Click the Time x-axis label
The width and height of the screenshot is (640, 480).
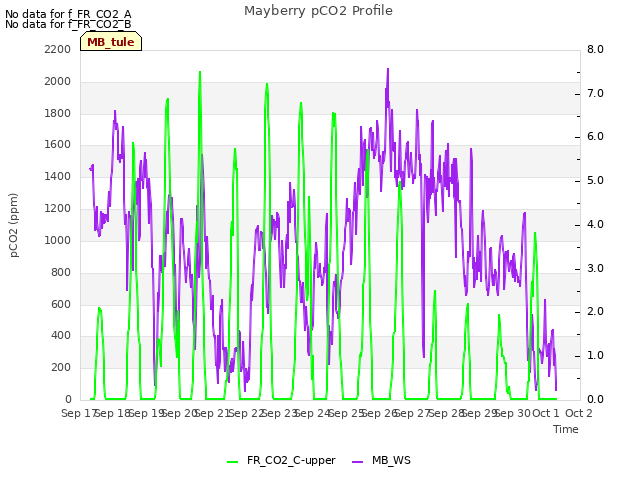(x=566, y=429)
